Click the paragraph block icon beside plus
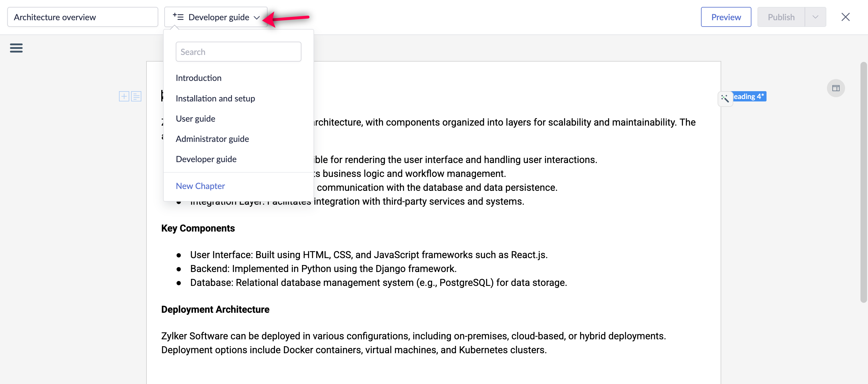868x384 pixels. tap(136, 96)
